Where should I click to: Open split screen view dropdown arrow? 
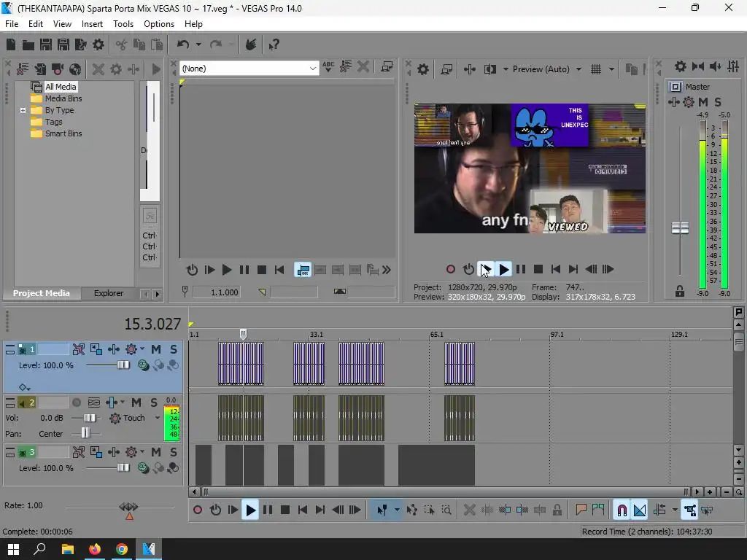point(505,69)
